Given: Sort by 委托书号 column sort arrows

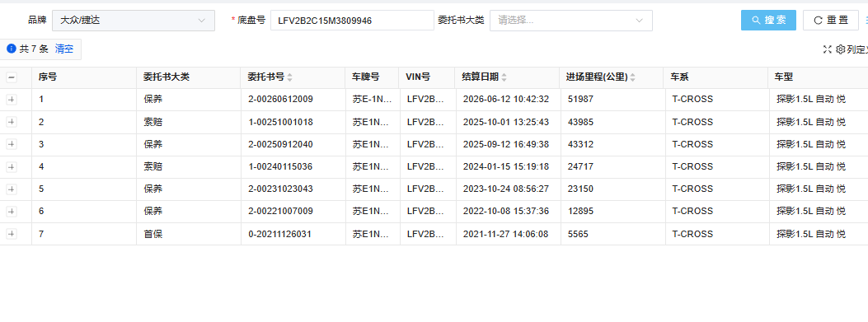Looking at the screenshot, I should [289, 77].
